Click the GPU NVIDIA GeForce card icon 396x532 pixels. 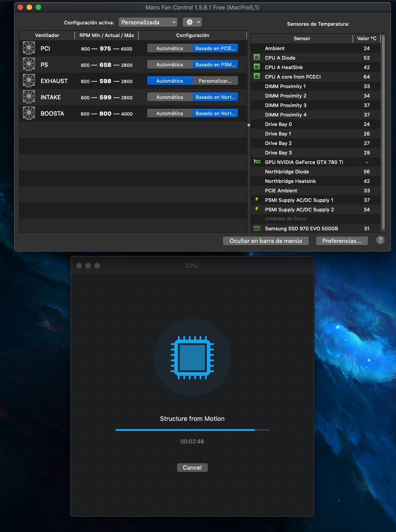(x=257, y=162)
